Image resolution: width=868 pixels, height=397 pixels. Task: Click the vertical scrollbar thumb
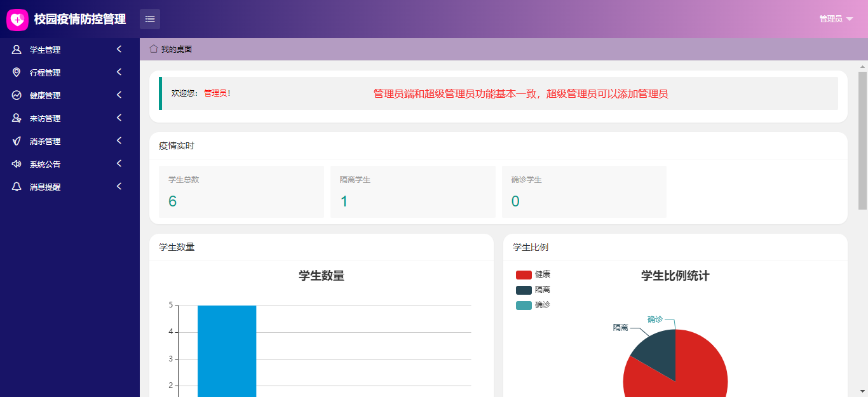coord(862,140)
